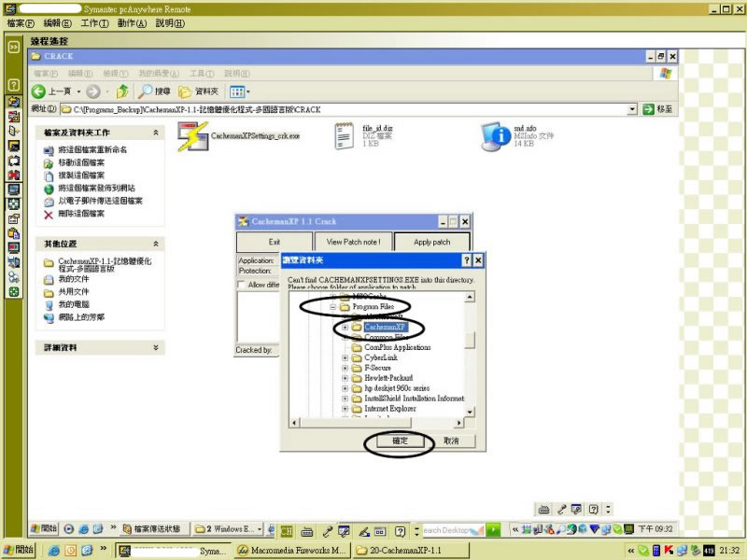Select the CachemanXPSettings_crk.exe file icon
The image size is (747, 560).
pos(192,136)
